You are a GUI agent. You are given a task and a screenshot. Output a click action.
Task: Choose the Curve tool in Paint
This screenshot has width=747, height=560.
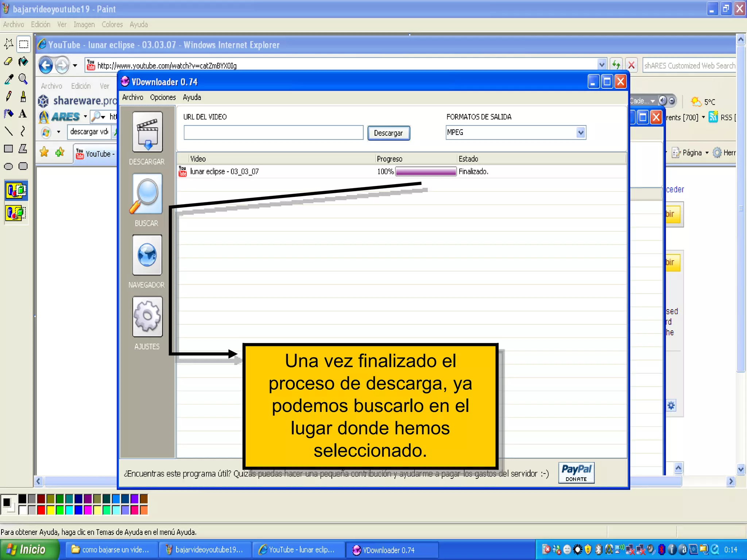23,131
